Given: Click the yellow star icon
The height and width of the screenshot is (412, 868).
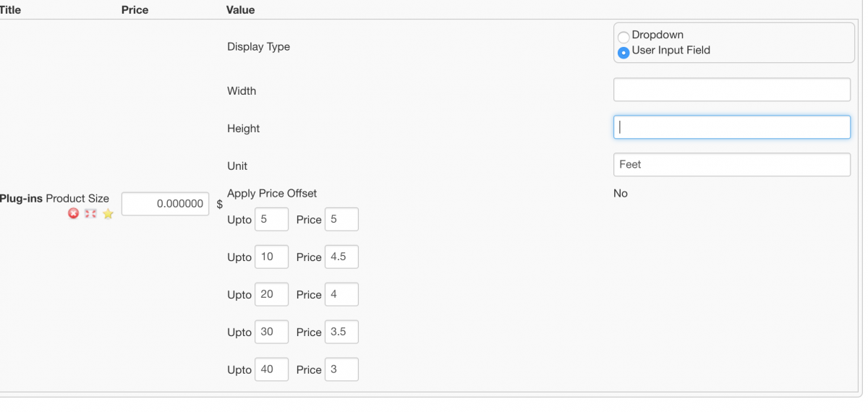Looking at the screenshot, I should (108, 213).
